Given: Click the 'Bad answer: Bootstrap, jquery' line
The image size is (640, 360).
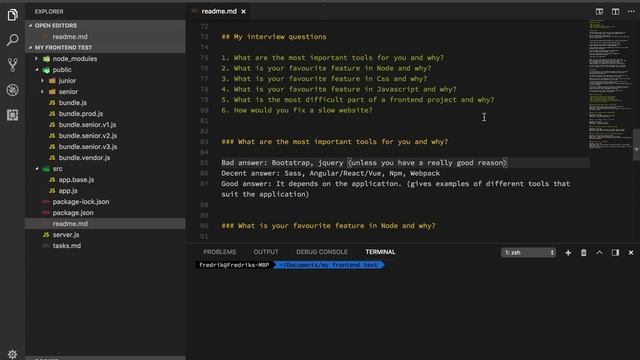Looking at the screenshot, I should click(364, 163).
